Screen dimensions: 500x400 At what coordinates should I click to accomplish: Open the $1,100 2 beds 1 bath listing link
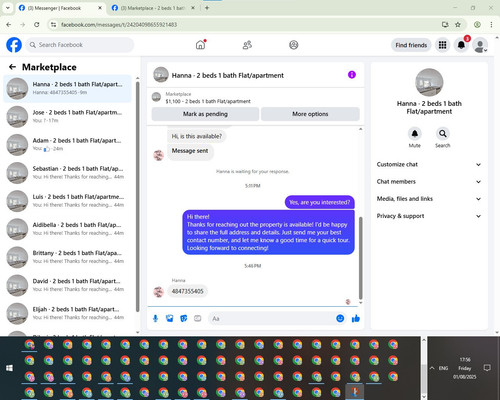pos(208,101)
